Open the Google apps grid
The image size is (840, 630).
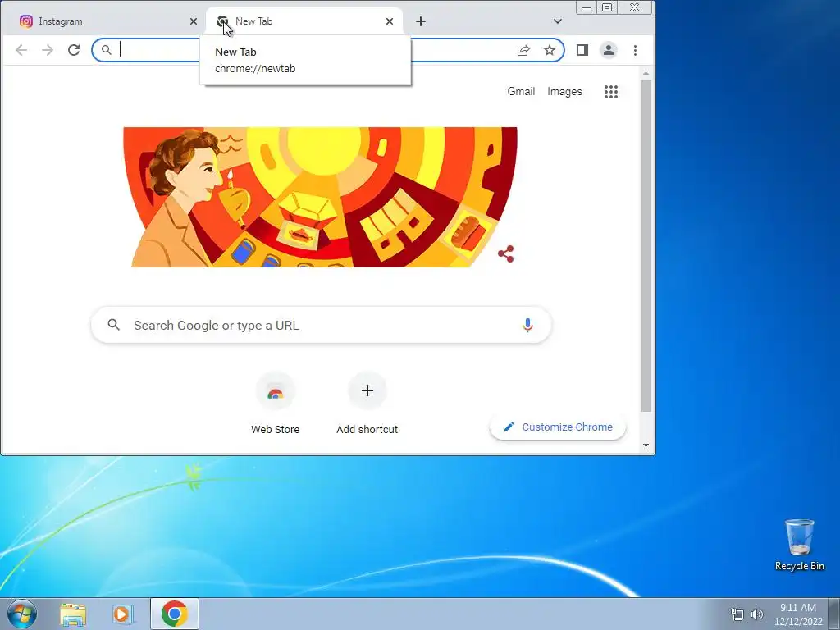pos(610,92)
